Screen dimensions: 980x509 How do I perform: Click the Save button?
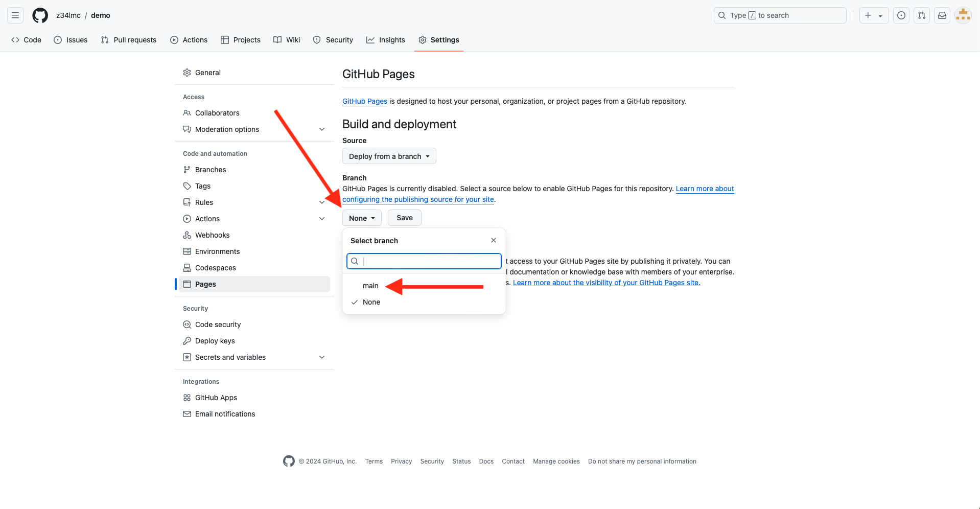click(x=404, y=218)
